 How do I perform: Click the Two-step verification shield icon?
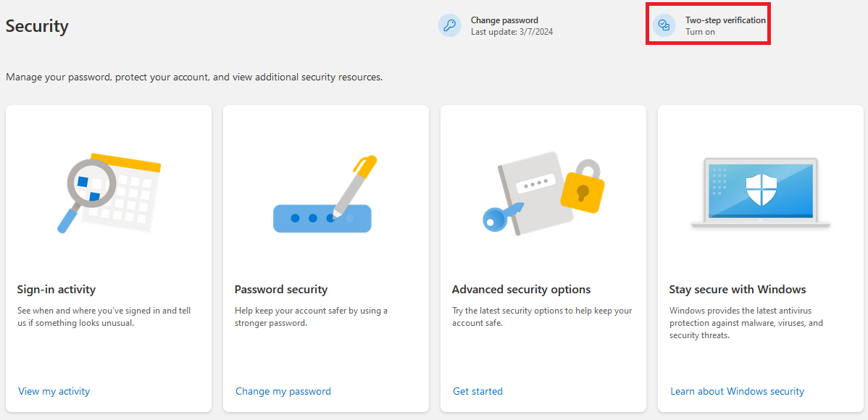(x=664, y=26)
